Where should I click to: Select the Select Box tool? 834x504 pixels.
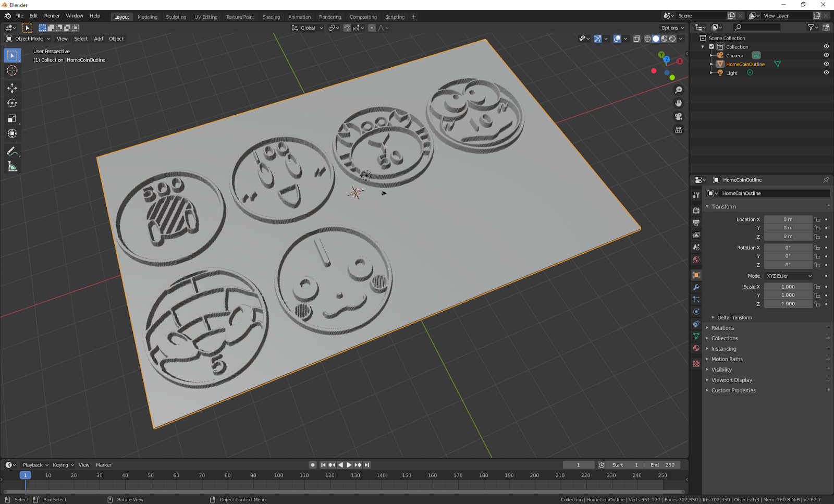coord(13,55)
